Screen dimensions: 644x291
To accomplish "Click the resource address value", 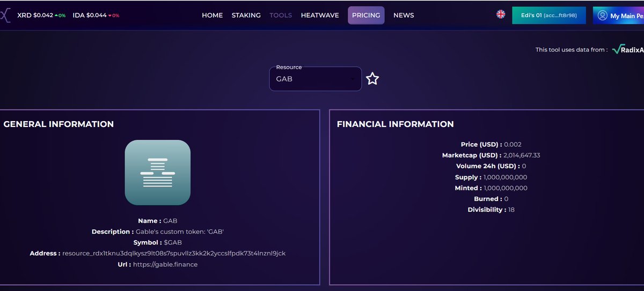I will tap(174, 253).
